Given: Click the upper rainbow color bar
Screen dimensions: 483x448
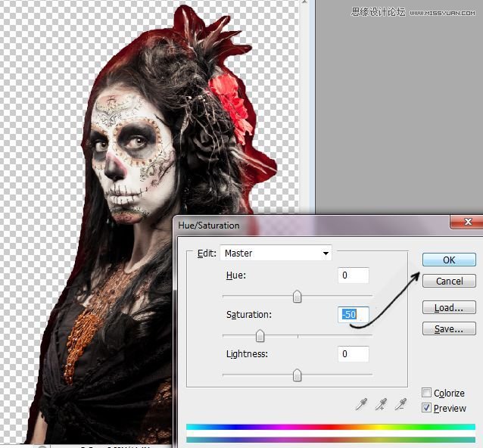Looking at the screenshot, I should tap(331, 427).
